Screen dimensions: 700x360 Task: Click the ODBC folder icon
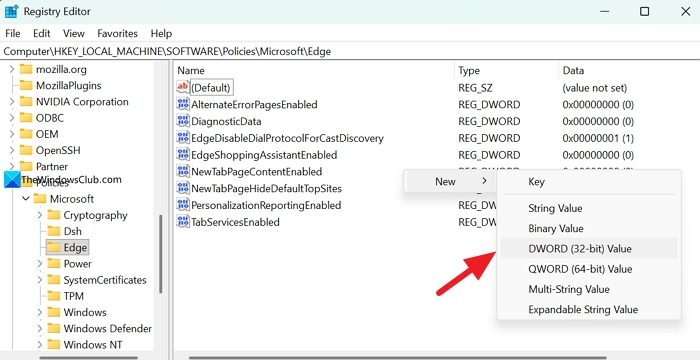point(26,118)
